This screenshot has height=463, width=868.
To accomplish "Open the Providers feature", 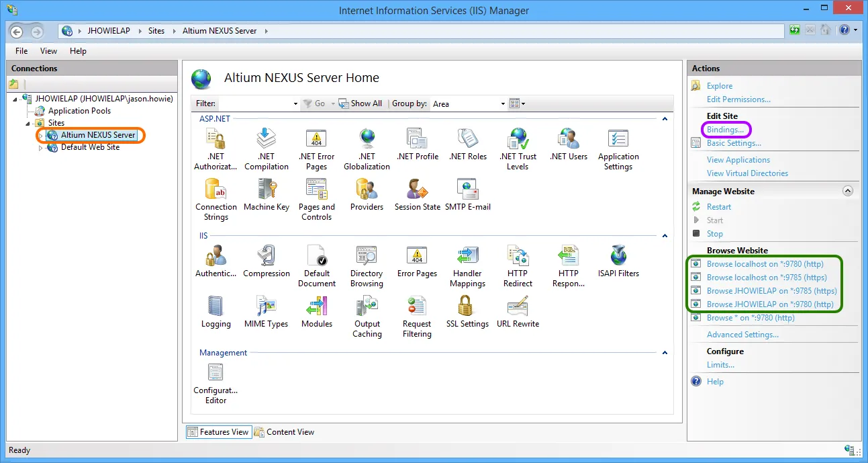I will point(367,195).
